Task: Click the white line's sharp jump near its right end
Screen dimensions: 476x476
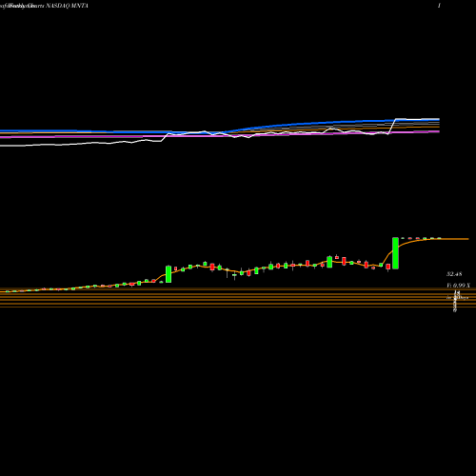Action: coord(392,127)
